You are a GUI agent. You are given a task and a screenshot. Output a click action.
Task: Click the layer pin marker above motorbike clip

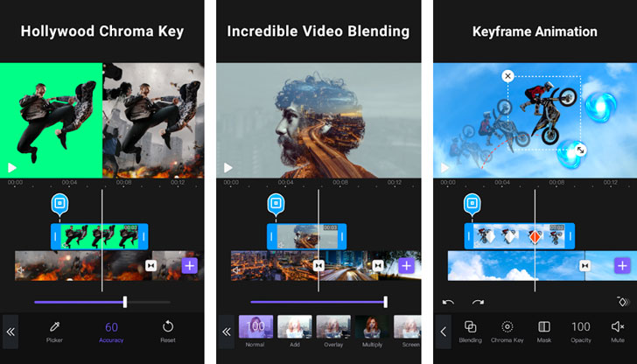tap(472, 204)
